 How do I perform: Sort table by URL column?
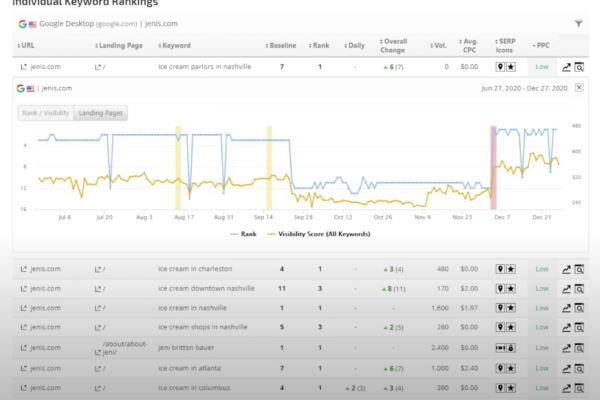[x=26, y=46]
